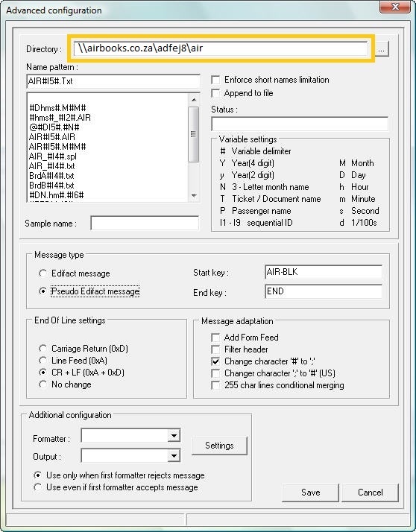This screenshot has width=416, height=532.
Task: Toggle the Append to file checkbox
Action: pyautogui.click(x=215, y=93)
